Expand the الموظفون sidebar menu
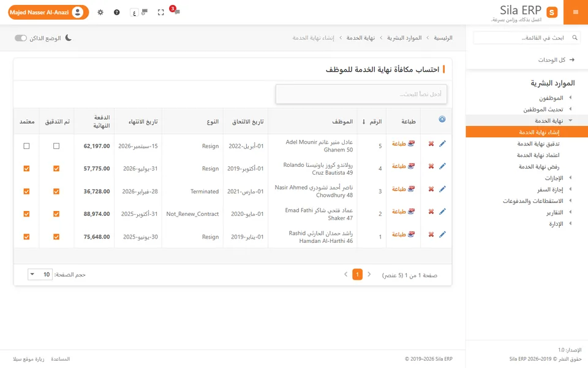The image size is (588, 368). (527, 98)
